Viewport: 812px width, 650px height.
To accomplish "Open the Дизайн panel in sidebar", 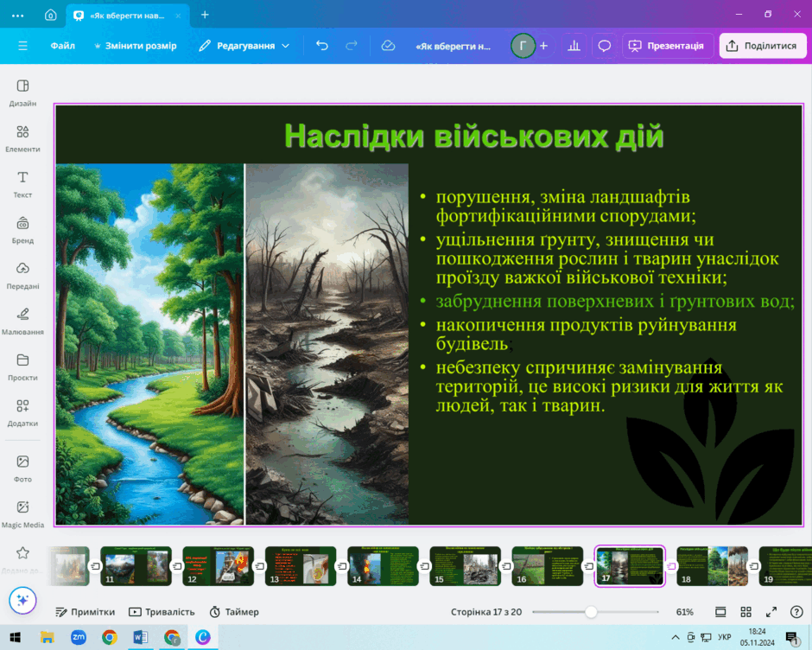I will tap(22, 92).
